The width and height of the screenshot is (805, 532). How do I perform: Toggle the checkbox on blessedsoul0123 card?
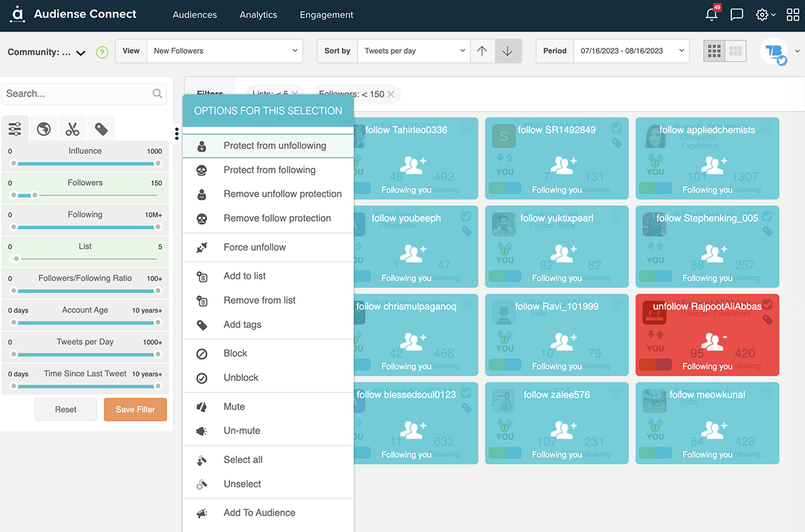click(466, 393)
